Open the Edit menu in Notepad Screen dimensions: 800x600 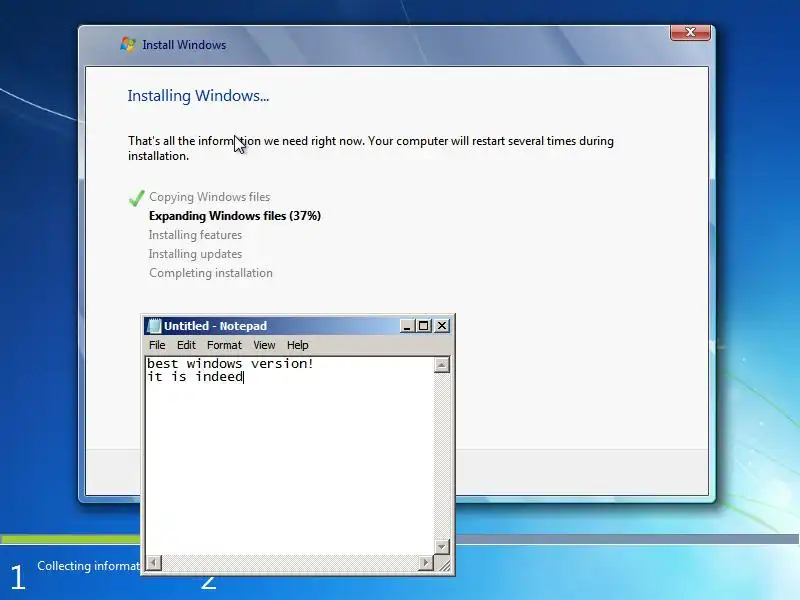186,345
